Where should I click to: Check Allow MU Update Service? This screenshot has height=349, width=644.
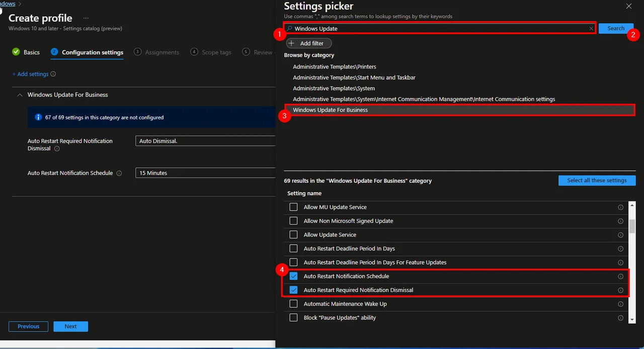point(293,207)
